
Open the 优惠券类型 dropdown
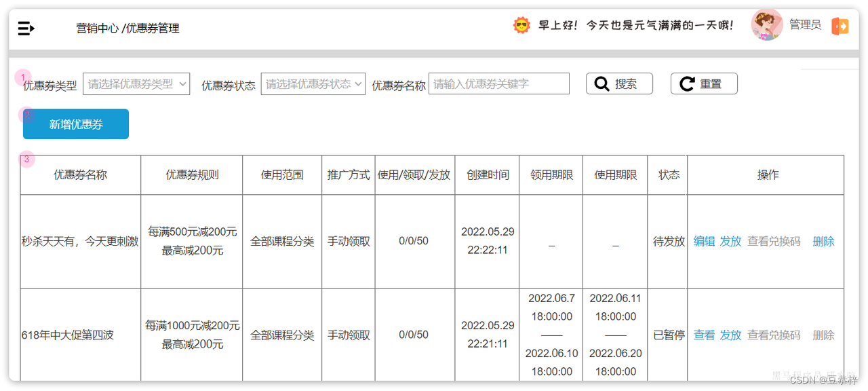[x=136, y=84]
